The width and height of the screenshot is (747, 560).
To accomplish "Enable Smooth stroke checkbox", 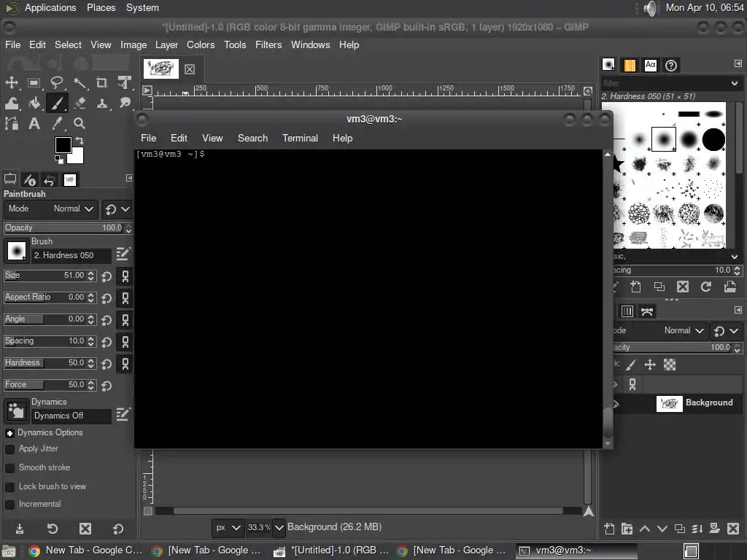I will coord(9,468).
